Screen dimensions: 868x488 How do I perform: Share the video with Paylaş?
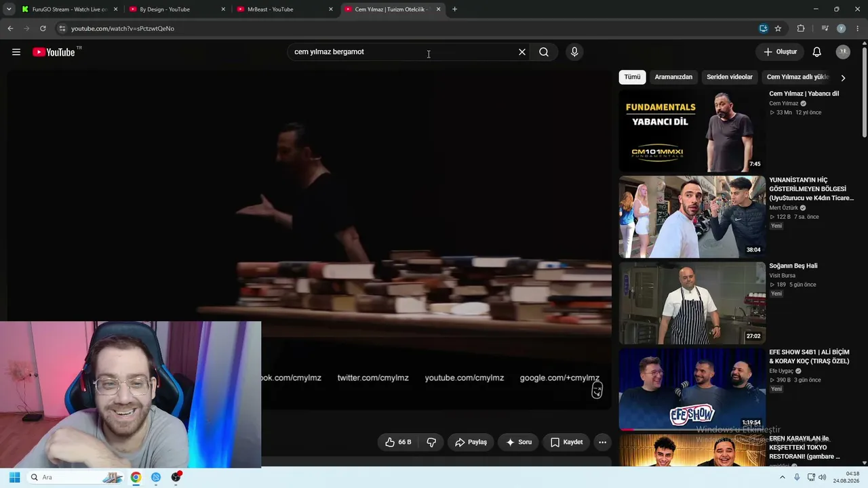(471, 442)
